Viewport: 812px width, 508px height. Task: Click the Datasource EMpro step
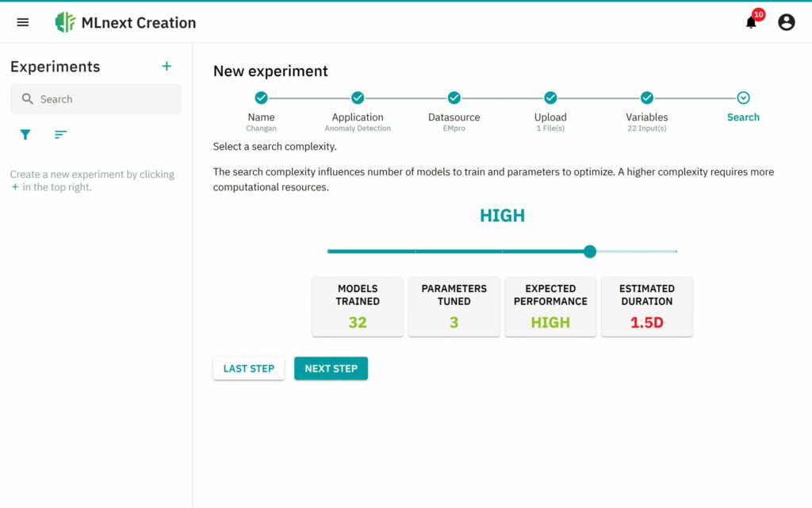click(454, 97)
